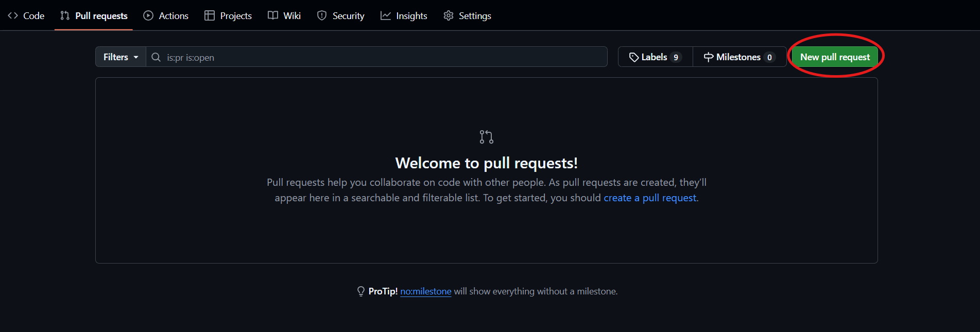
Task: Click the Actions play-circle icon
Action: coord(148,16)
